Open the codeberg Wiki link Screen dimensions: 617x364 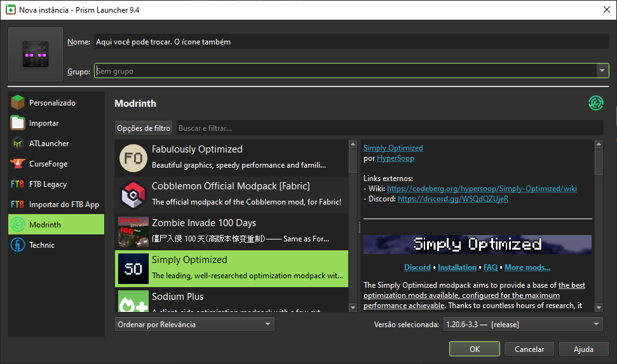pyautogui.click(x=482, y=189)
